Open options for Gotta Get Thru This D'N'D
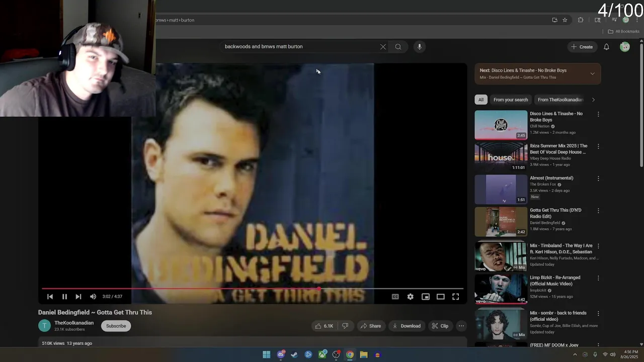The height and width of the screenshot is (362, 644). pos(598,211)
